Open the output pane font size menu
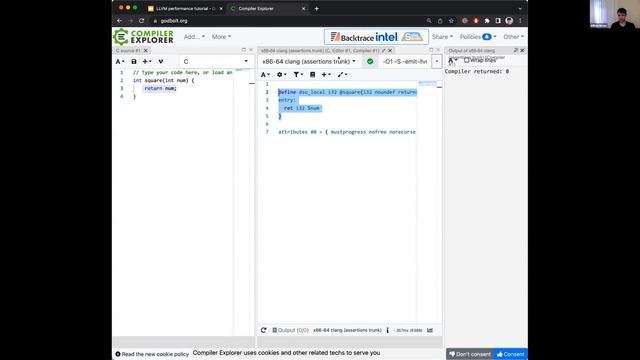640x360 pixels. [452, 60]
